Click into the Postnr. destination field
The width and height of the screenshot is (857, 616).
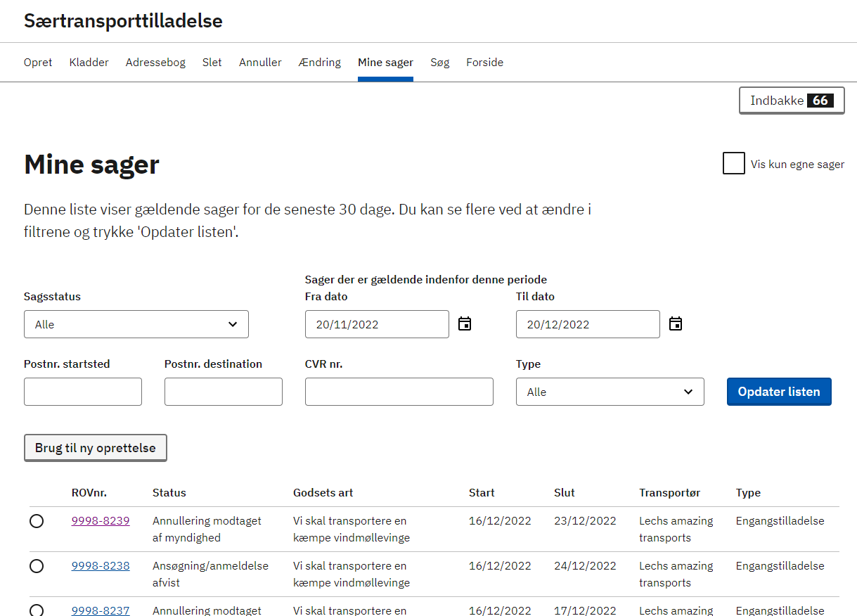click(x=224, y=392)
